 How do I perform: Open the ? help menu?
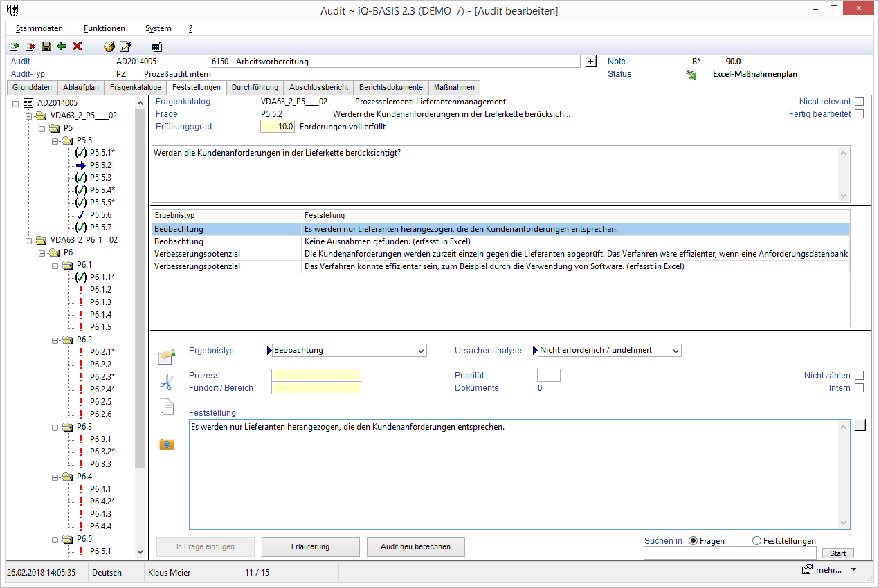[190, 28]
